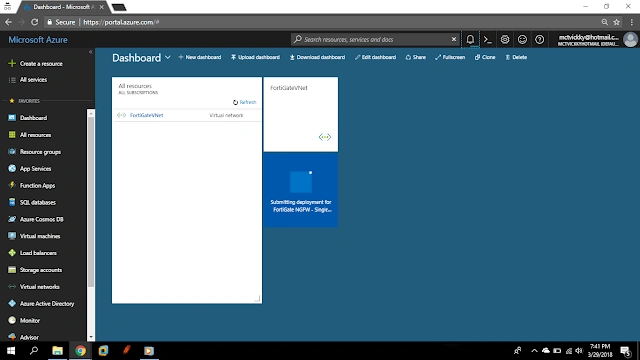Open File Explorer from taskbar
The image size is (640, 360).
coord(57,351)
